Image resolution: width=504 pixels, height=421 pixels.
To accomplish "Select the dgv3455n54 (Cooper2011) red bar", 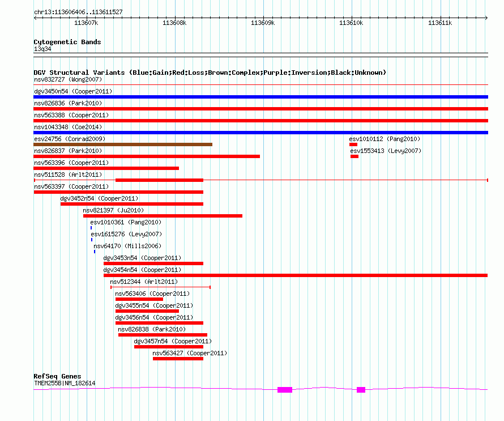I will pyautogui.click(x=147, y=311).
